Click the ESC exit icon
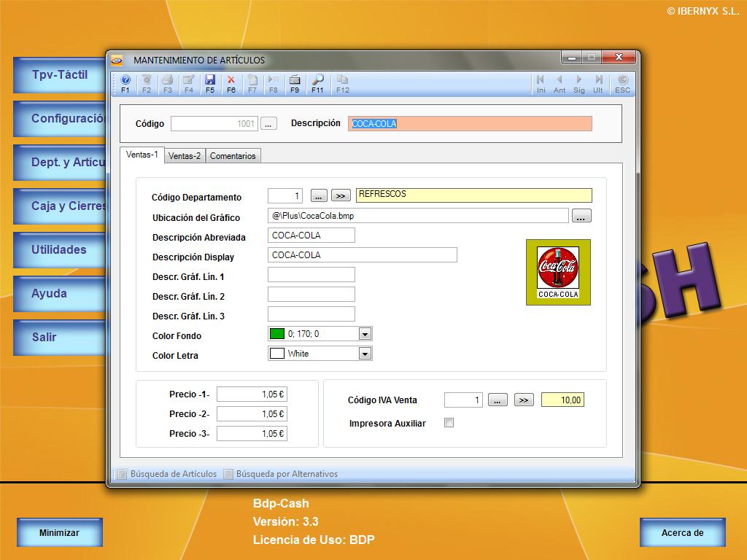The width and height of the screenshot is (747, 560). click(x=622, y=83)
